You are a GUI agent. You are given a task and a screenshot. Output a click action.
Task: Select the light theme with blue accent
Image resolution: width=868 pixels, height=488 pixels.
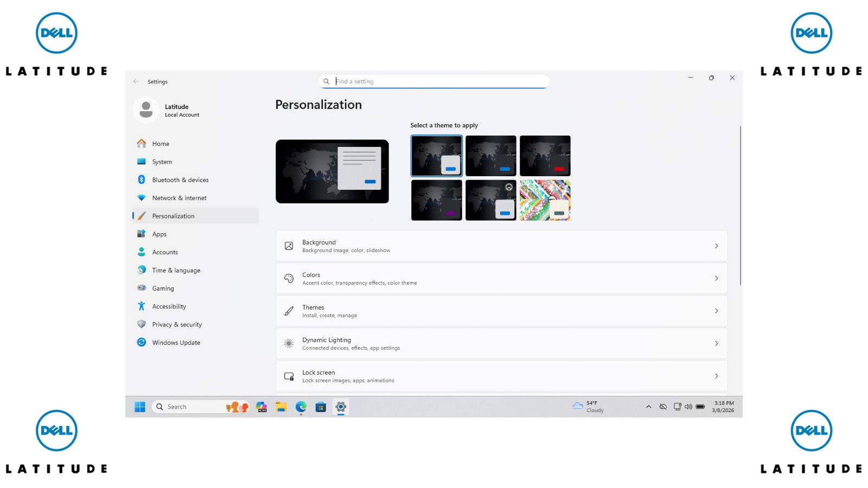[437, 156]
